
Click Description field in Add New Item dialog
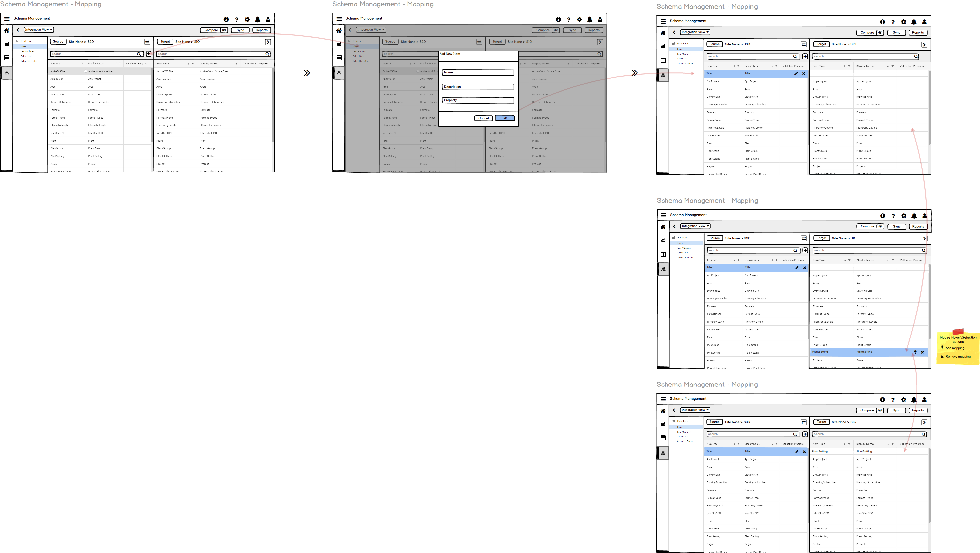point(479,87)
